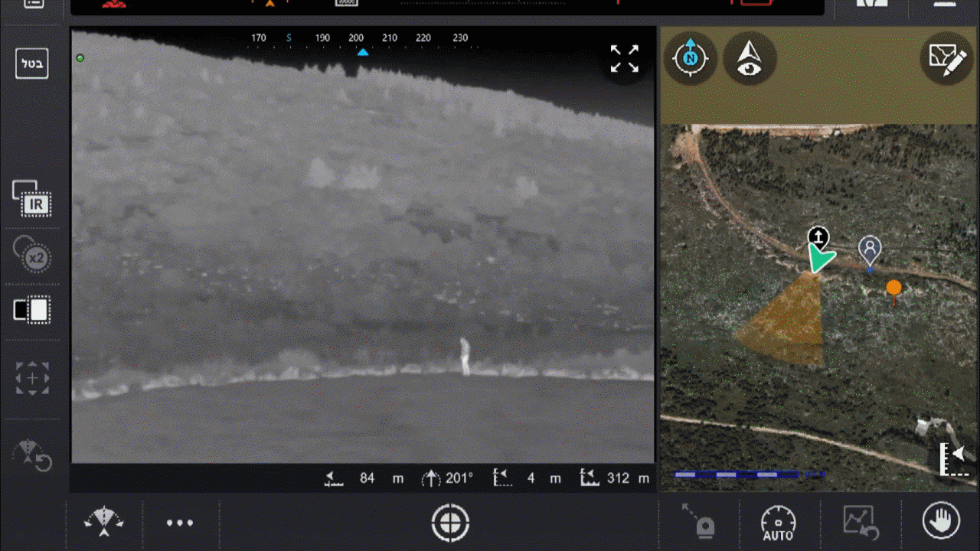Screen dimensions: 980x551
Task: Click the center crosshair target button
Action: (x=450, y=523)
